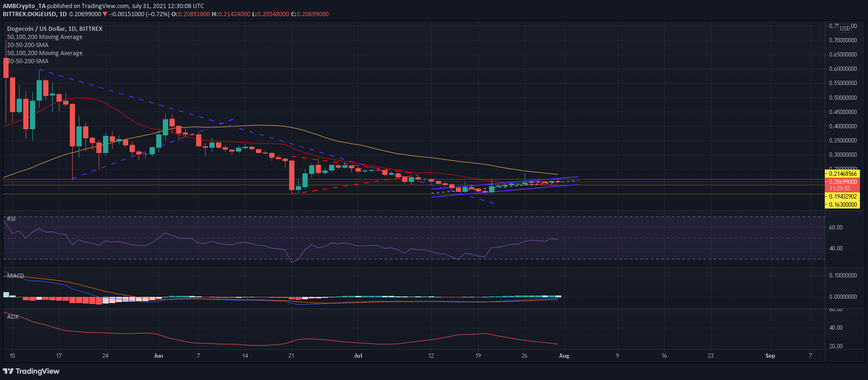This screenshot has width=868, height=380.
Task: Click the 0.10000000 value on MACD scale
Action: [843, 275]
